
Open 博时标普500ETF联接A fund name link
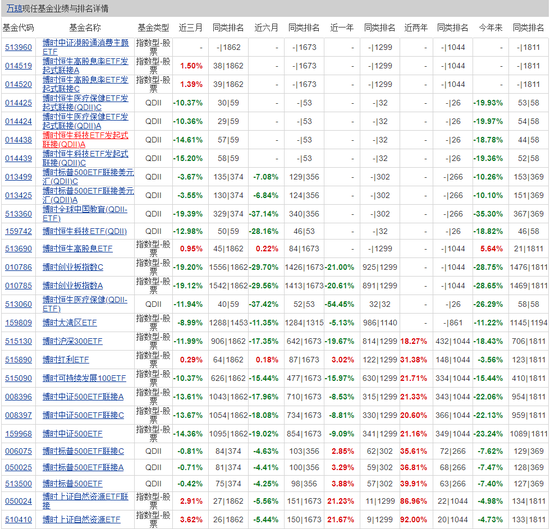(83, 468)
